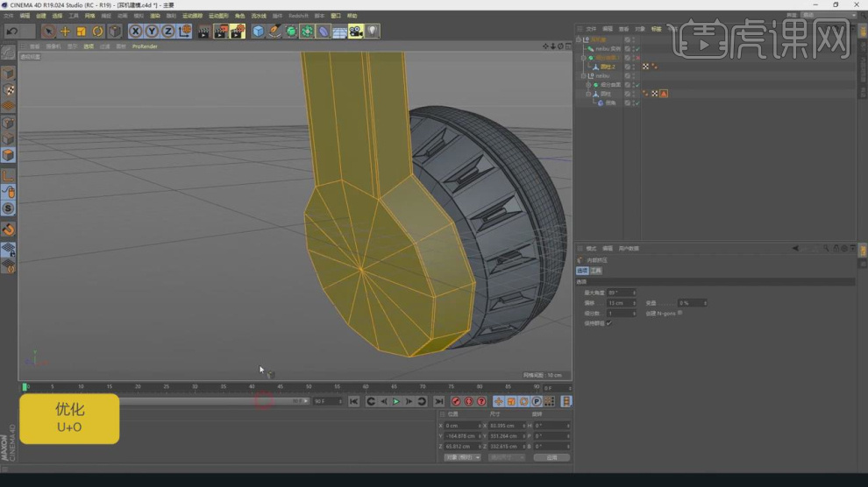Toggle the 保持群组 checkbox
This screenshot has width=868, height=487.
pyautogui.click(x=609, y=323)
